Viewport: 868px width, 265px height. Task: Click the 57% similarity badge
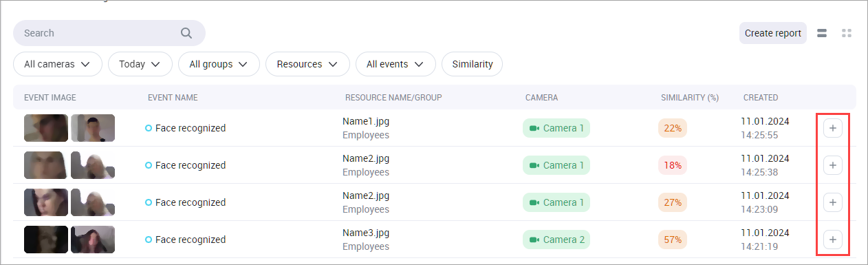(x=673, y=240)
